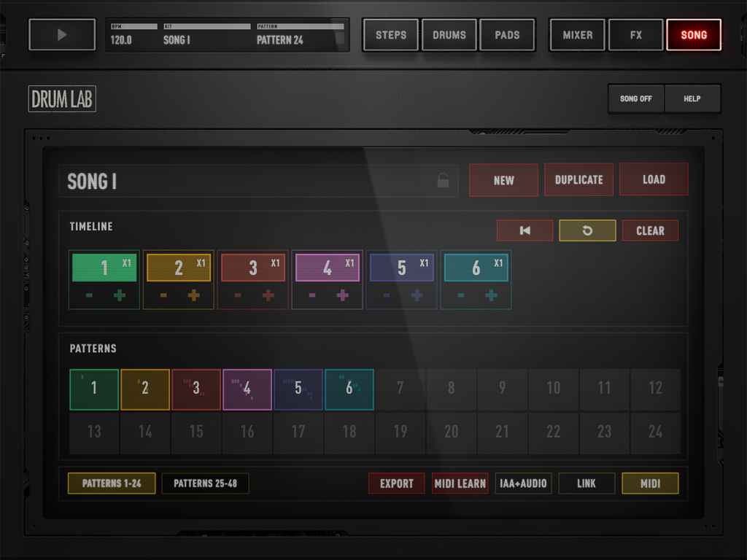Switch to the PATTERNS 25-48 bank
Viewport: 747px width, 560px height.
(x=205, y=483)
